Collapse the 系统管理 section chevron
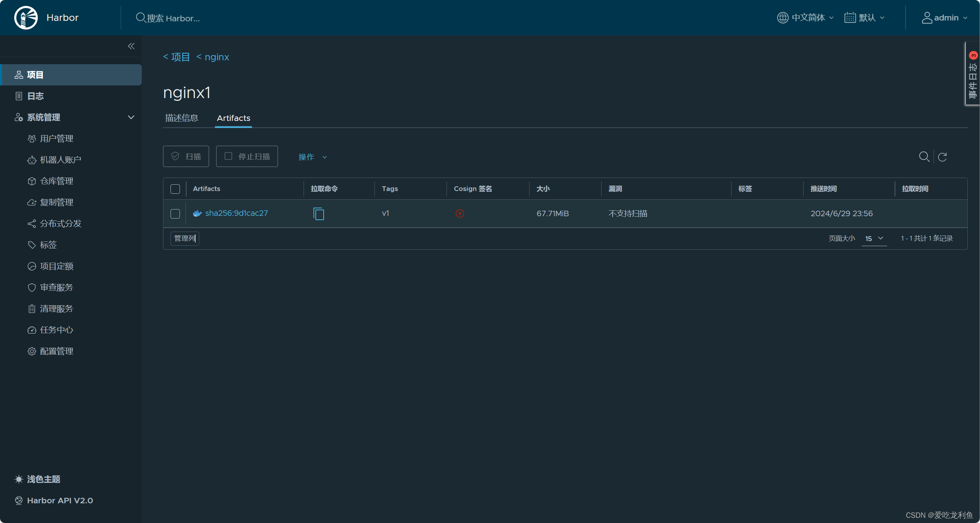Viewport: 980px width, 523px height. pos(131,117)
